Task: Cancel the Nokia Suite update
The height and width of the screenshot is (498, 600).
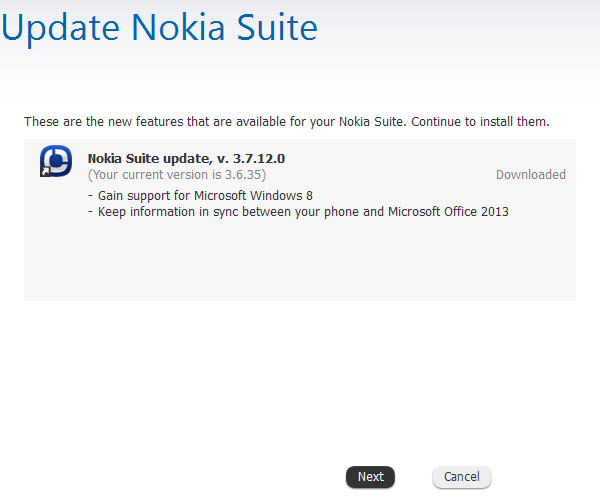Action: (461, 477)
